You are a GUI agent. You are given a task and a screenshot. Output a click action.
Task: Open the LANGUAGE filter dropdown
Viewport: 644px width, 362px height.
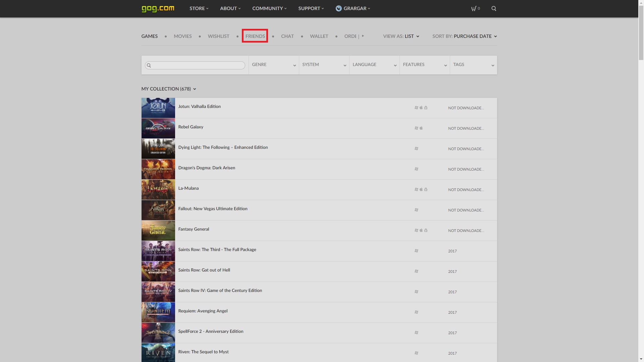[x=374, y=65]
